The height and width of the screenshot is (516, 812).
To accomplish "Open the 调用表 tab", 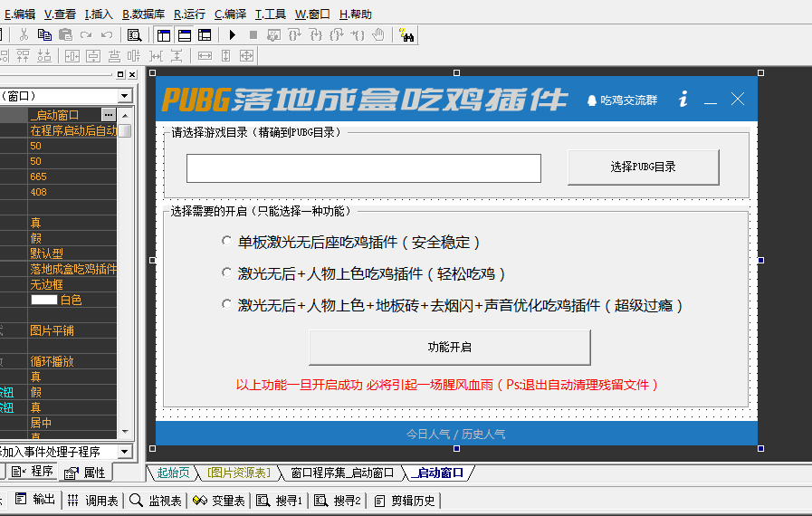I will point(92,501).
